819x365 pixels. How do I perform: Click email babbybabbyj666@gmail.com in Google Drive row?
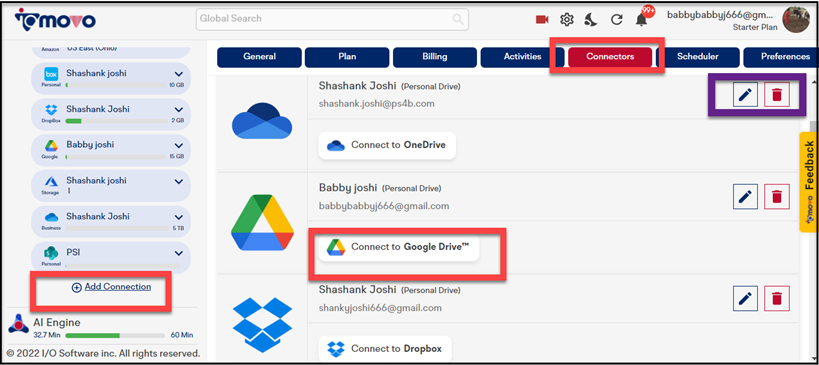384,206
